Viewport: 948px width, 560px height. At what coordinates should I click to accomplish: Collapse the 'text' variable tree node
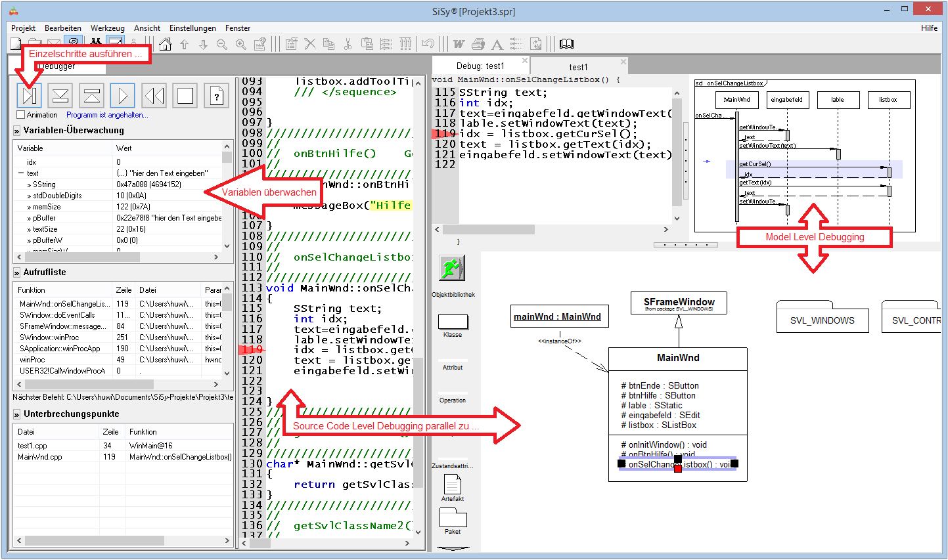point(21,173)
